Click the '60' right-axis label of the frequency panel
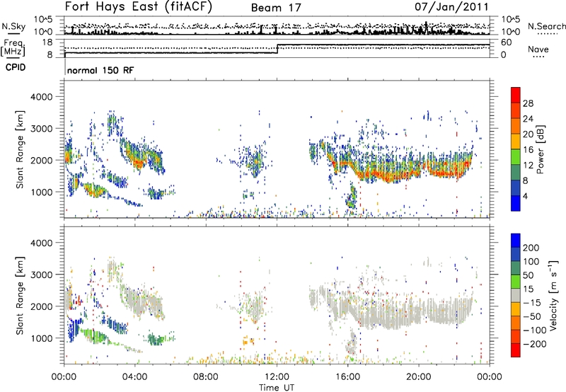This screenshot has height=392, width=566. [506, 42]
